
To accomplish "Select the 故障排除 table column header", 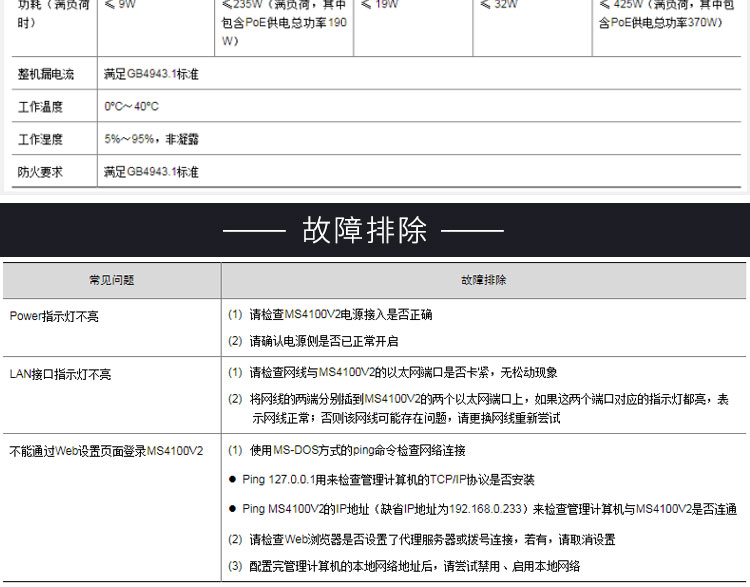I will pos(483,280).
